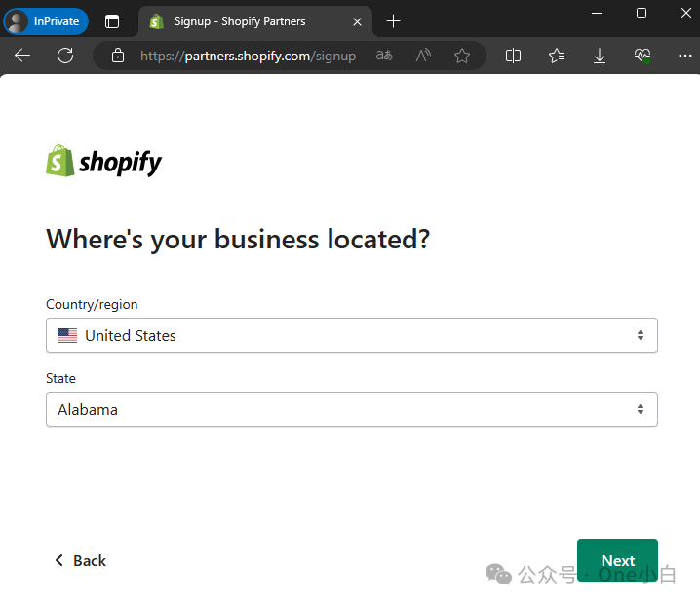This screenshot has height=603, width=700.
Task: Refresh the current page
Action: point(65,56)
